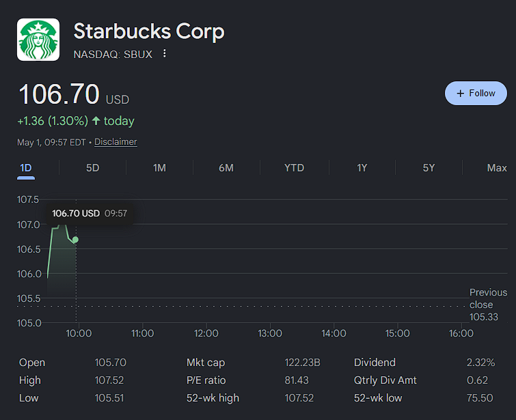
Task: Click the Mkt cap value 122.23B
Action: click(303, 363)
